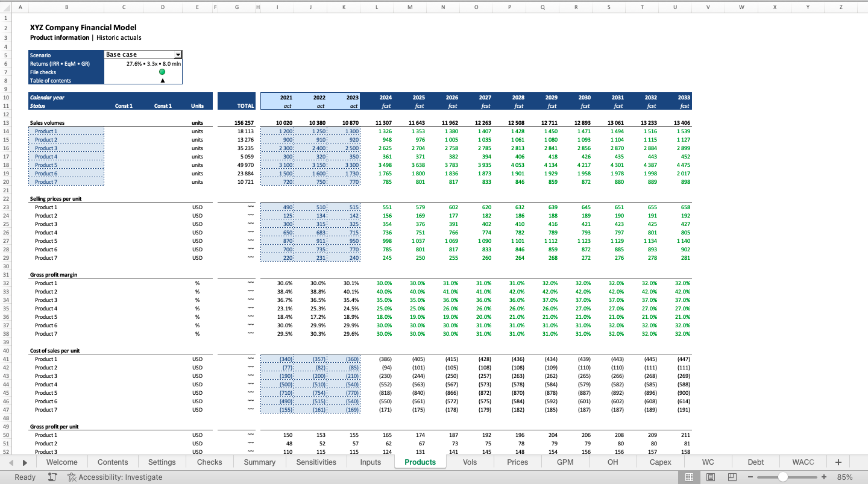Select Product 5 under Sales volumes
868x484 pixels.
(66, 165)
